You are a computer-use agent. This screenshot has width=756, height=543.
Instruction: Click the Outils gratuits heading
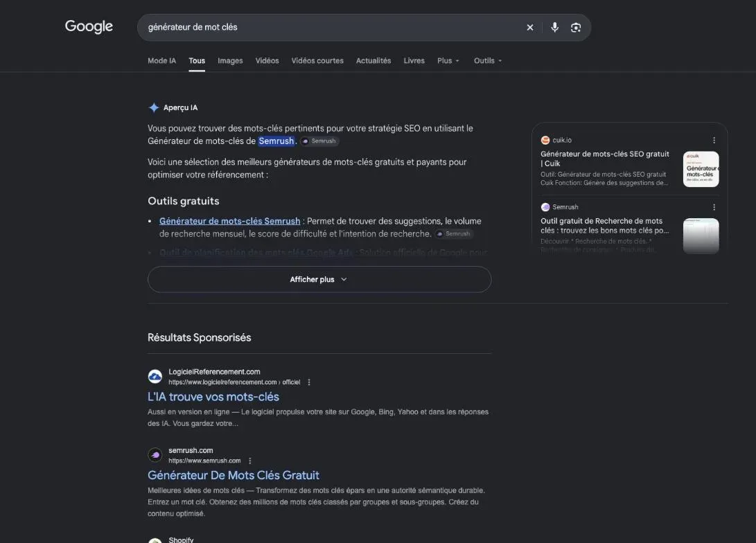[x=183, y=201]
